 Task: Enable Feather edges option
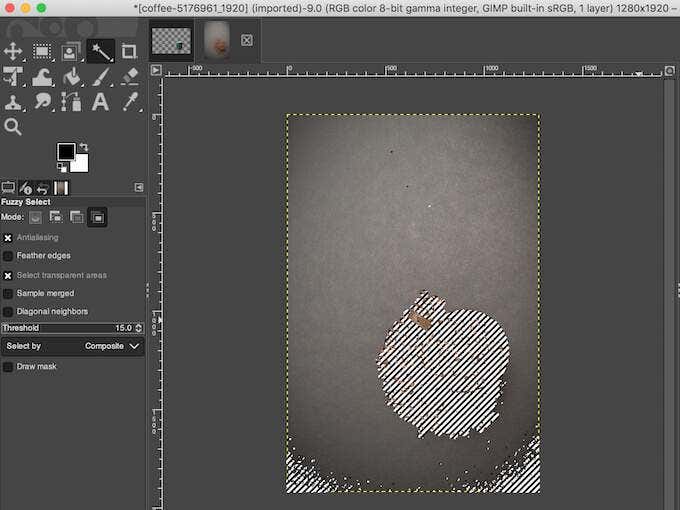(8, 256)
